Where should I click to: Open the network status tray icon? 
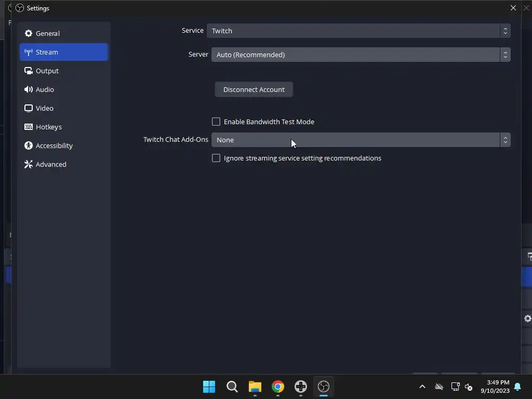[455, 387]
